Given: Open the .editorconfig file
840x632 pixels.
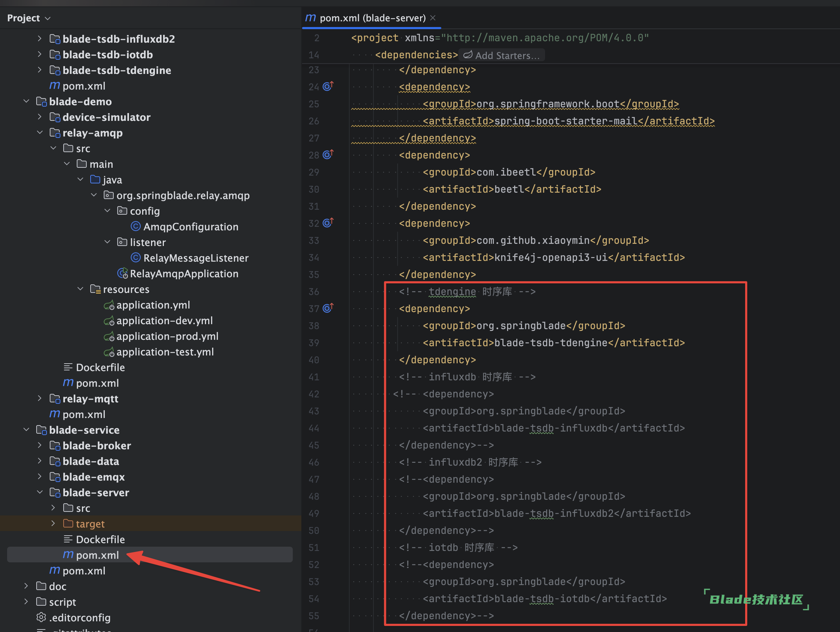Looking at the screenshot, I should (x=73, y=617).
